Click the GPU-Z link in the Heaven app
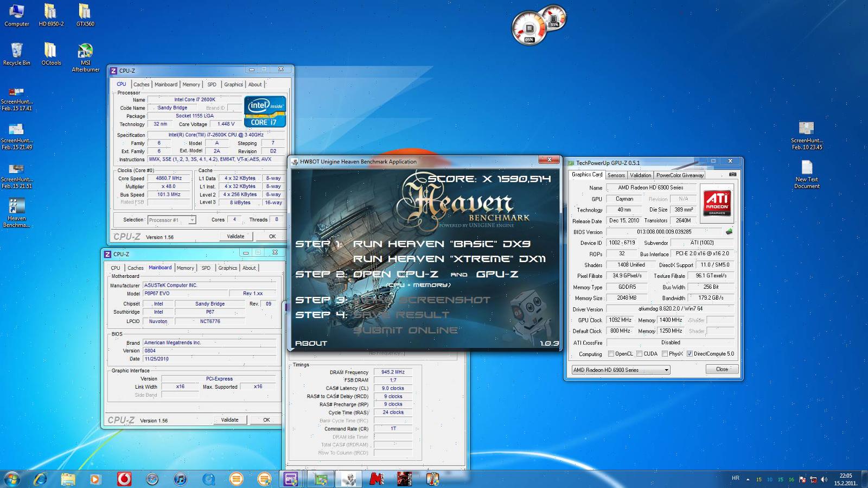This screenshot has height=488, width=868. click(497, 274)
